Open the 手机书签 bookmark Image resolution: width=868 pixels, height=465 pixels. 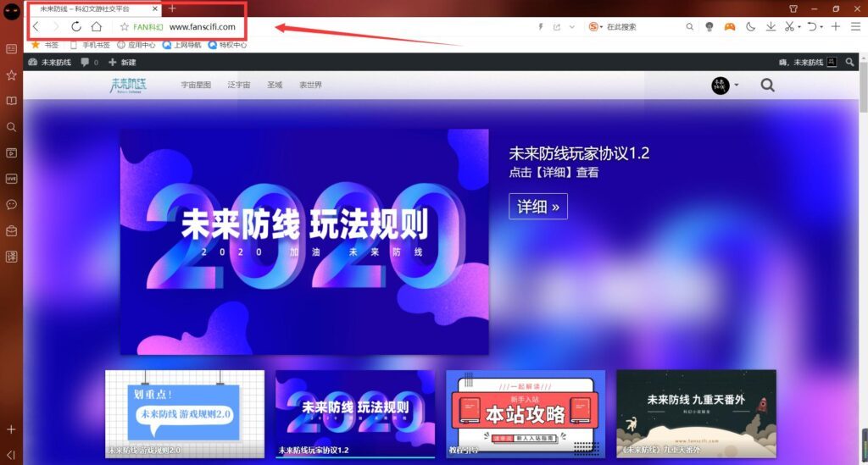click(x=90, y=45)
